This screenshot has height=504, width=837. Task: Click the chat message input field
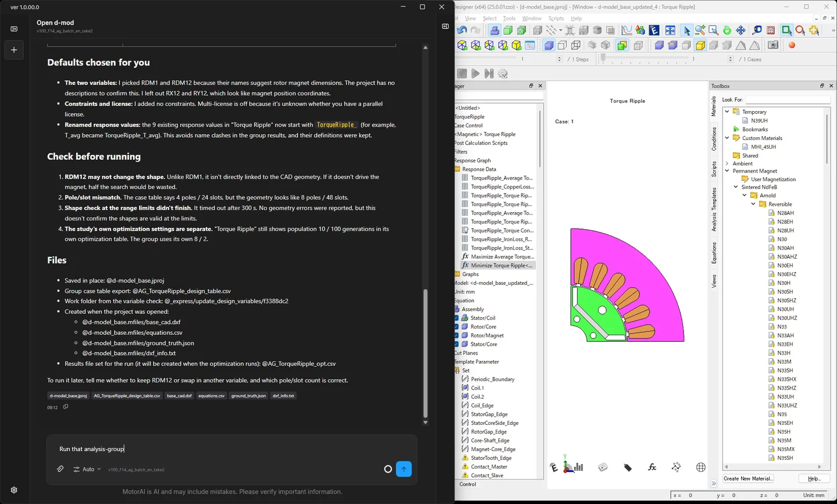point(231,449)
